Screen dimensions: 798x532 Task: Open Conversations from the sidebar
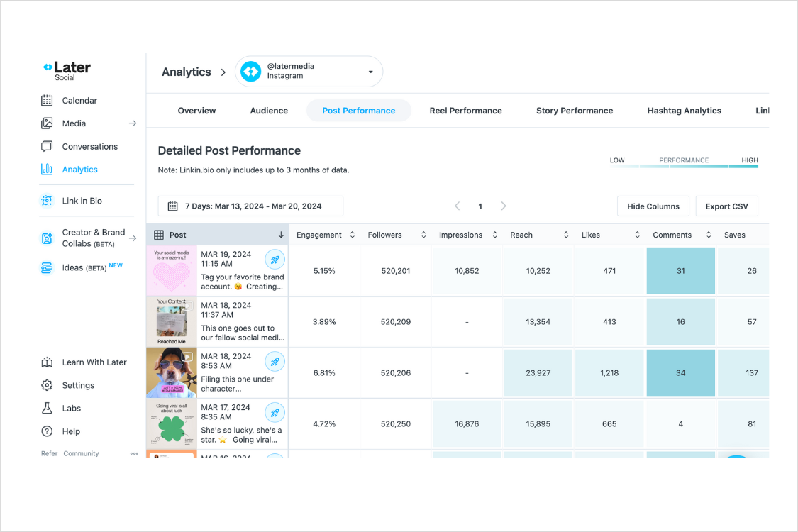click(47, 146)
